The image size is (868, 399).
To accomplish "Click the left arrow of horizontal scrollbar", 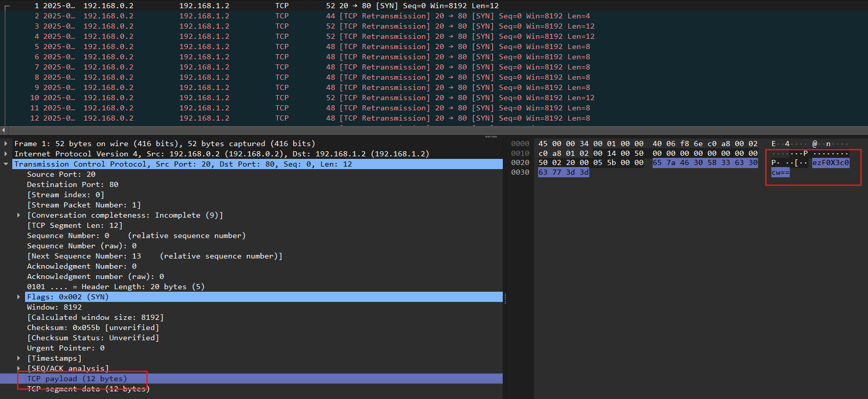I will [4, 130].
